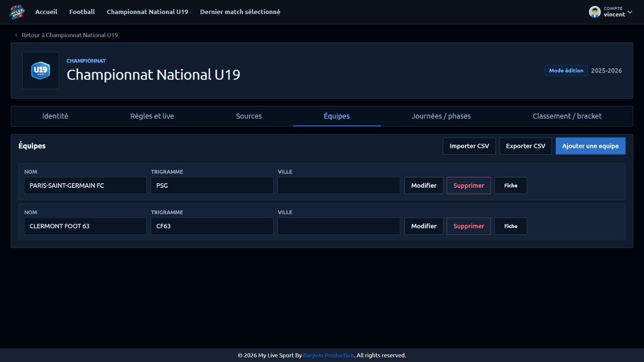The height and width of the screenshot is (362, 644).
Task: Open the Baryum Production footer link
Action: [x=328, y=355]
